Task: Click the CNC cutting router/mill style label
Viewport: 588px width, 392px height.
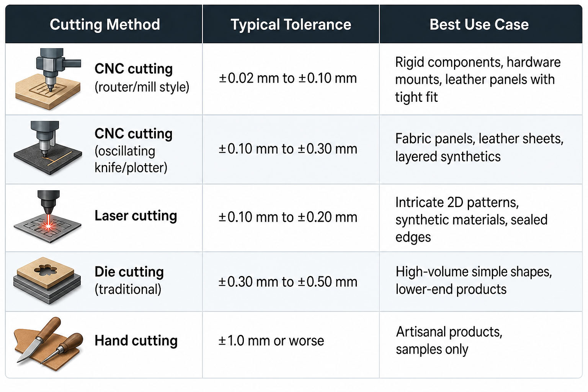Action: tap(142, 78)
